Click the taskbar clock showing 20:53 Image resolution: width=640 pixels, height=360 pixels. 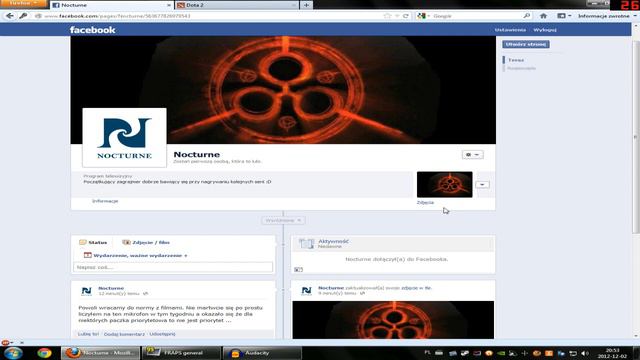click(613, 353)
